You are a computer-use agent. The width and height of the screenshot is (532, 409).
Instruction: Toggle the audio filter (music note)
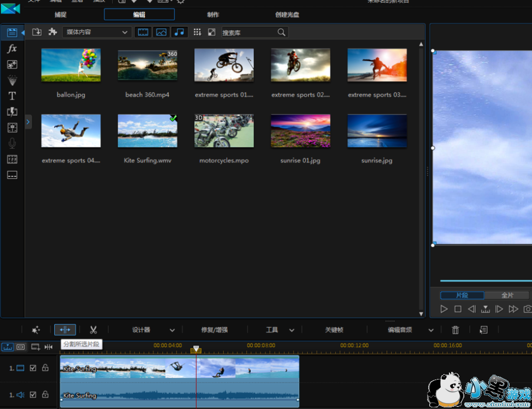coord(179,32)
